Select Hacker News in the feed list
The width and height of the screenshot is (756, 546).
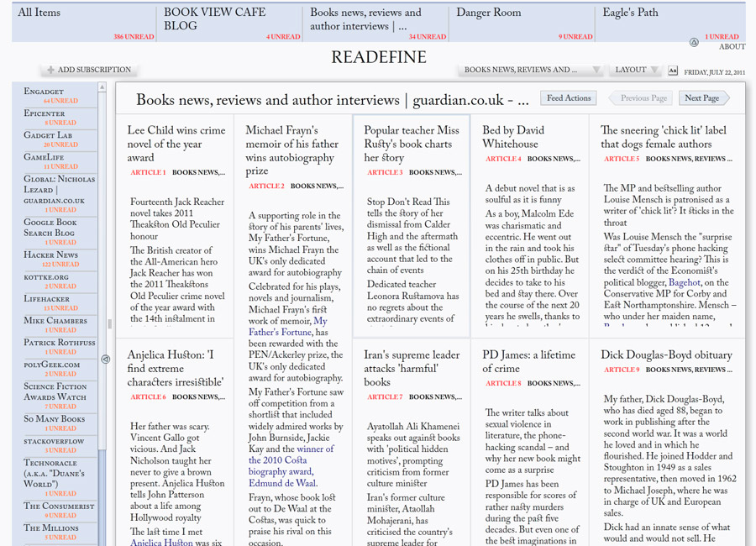click(x=51, y=255)
